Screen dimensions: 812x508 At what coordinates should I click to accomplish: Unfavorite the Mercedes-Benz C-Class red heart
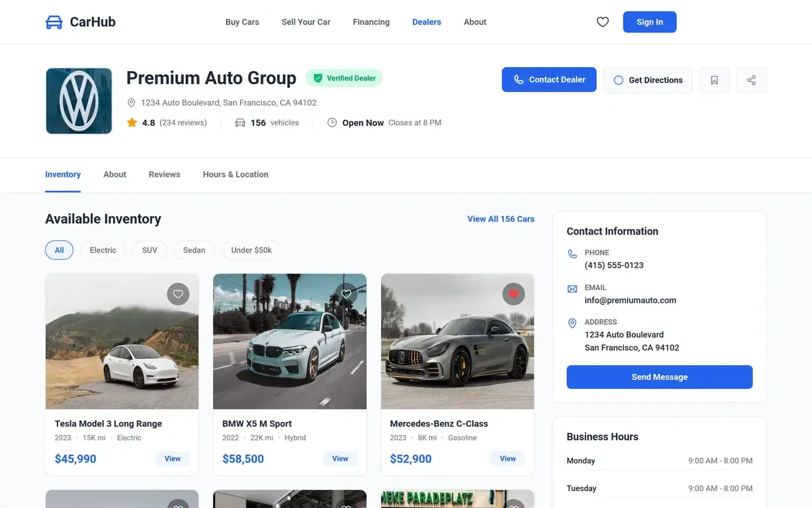pos(514,294)
